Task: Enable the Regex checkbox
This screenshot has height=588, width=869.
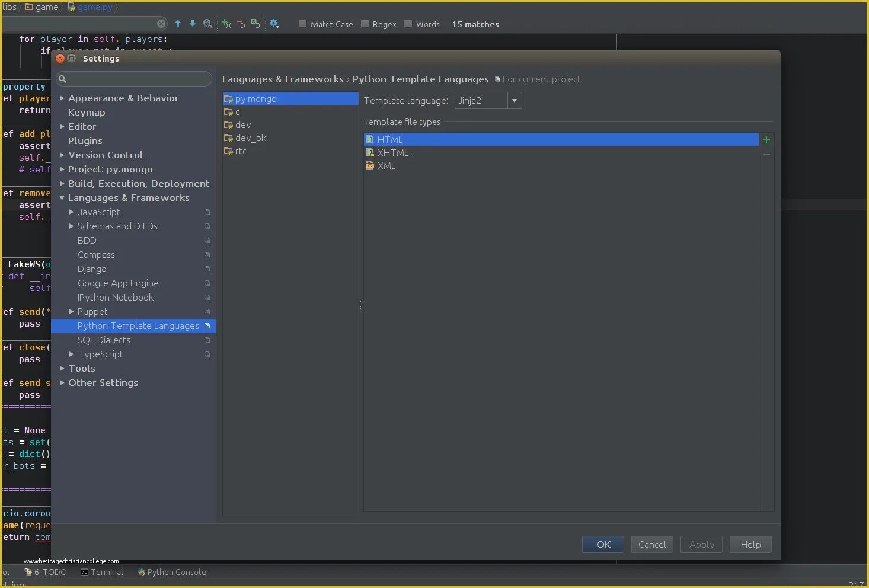Action: (365, 24)
